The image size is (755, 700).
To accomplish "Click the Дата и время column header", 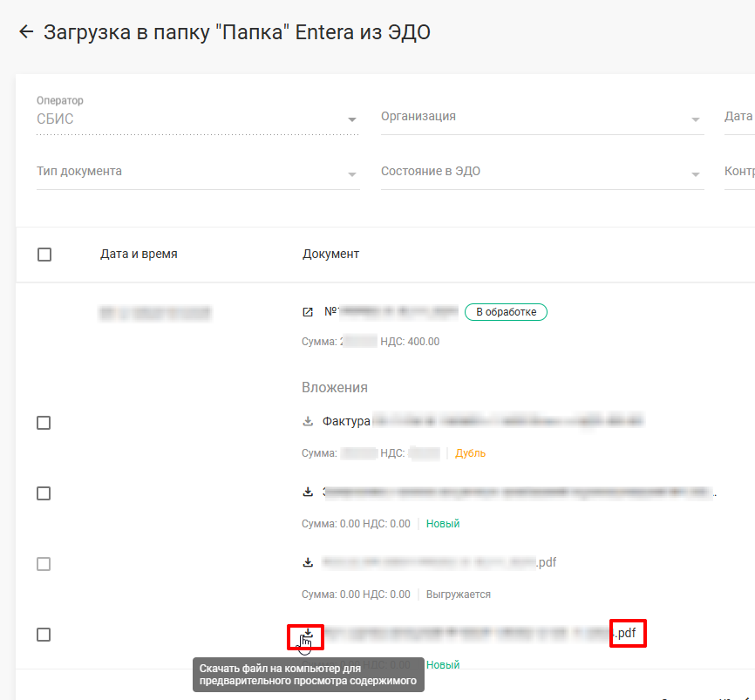I will [x=139, y=254].
